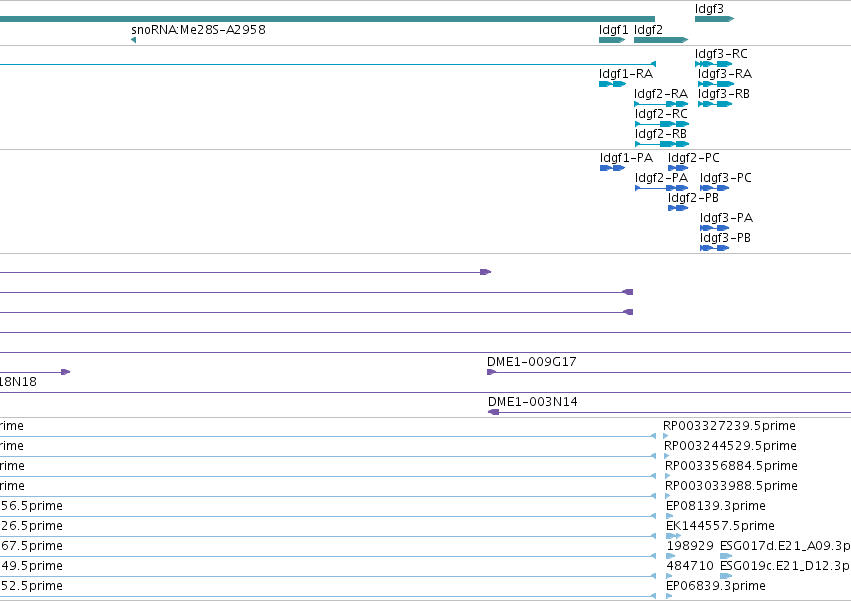851x601 pixels.
Task: Click the RP003327239.5prime label
Action: (x=729, y=426)
